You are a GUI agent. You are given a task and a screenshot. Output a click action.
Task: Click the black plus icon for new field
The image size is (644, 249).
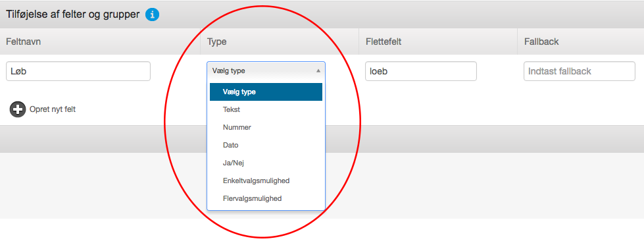point(18,109)
